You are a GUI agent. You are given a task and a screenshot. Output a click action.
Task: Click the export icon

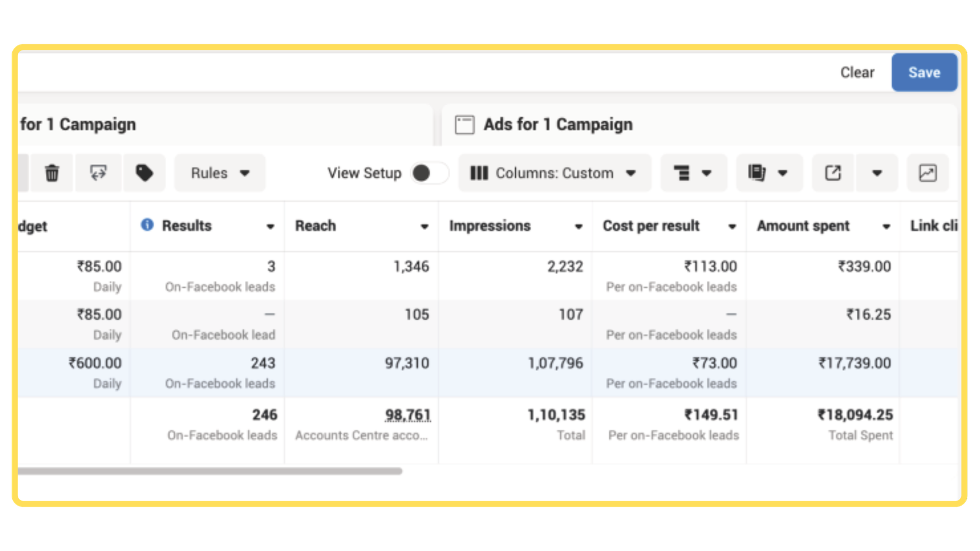click(832, 173)
